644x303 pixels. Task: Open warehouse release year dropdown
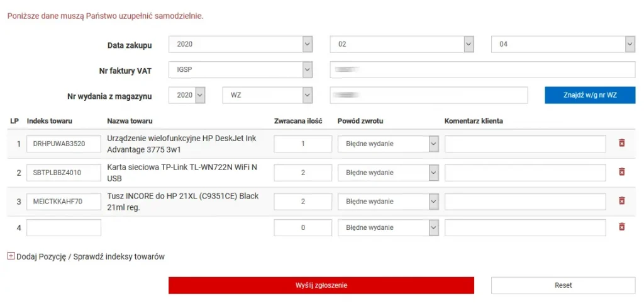tap(187, 95)
